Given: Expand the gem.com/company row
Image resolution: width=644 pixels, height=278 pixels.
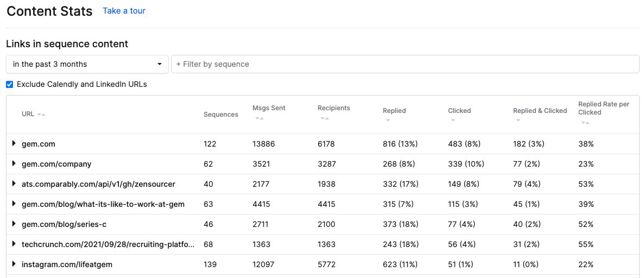Looking at the screenshot, I should point(14,164).
